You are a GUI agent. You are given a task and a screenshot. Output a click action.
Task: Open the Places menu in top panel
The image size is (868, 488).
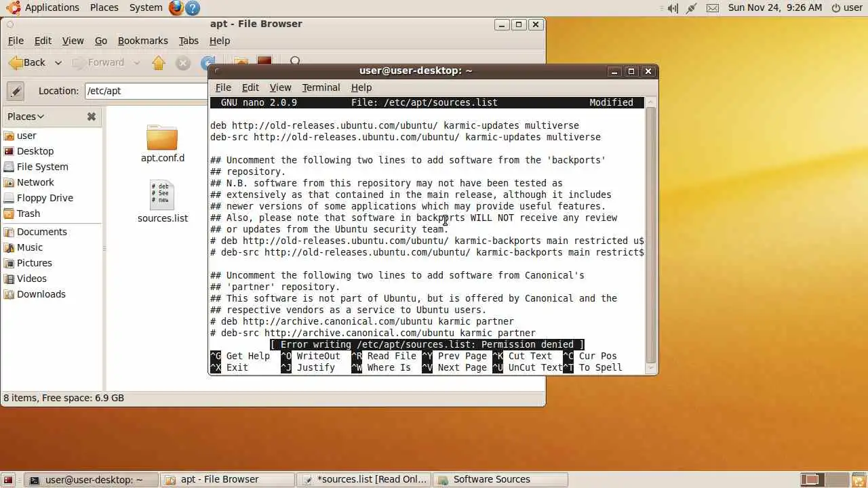coord(104,7)
